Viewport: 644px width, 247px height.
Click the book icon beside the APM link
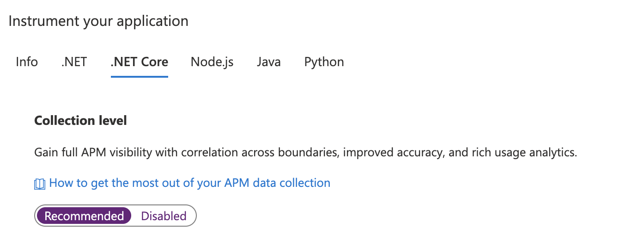(40, 184)
